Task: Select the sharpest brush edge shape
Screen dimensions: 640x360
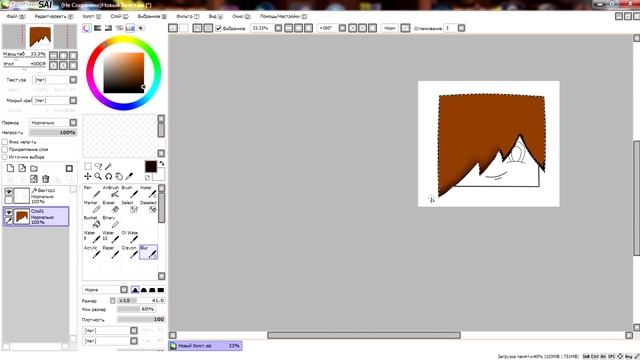Action: [135, 290]
